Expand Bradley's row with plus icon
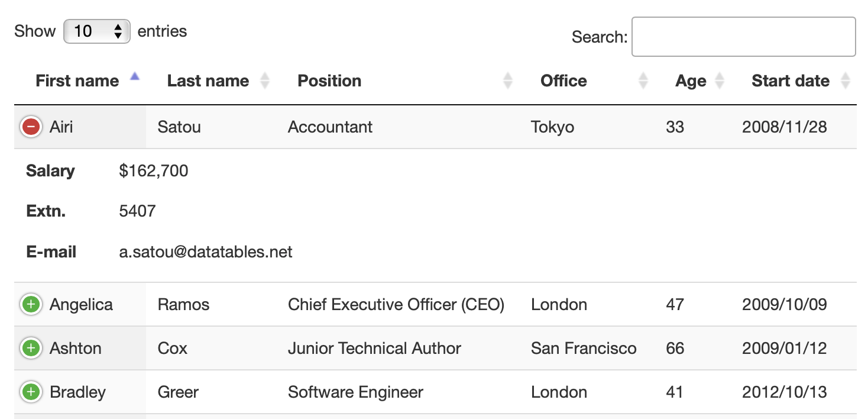 31,392
